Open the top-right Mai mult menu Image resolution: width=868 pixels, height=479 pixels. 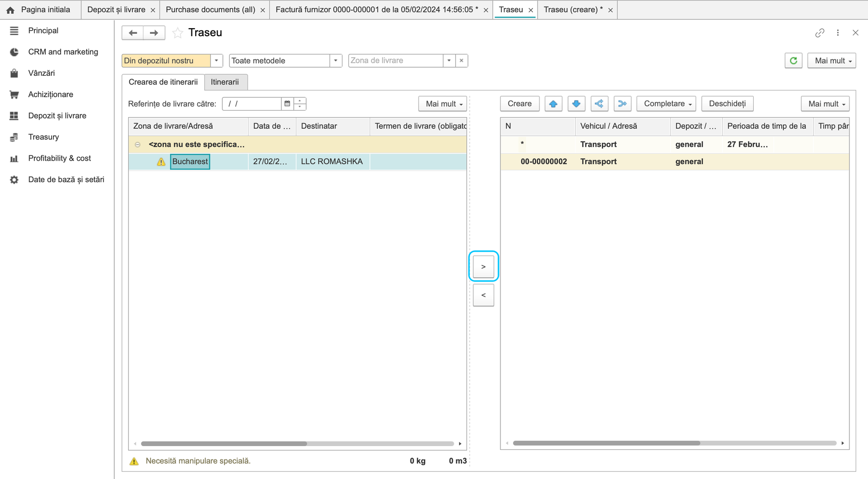click(831, 61)
